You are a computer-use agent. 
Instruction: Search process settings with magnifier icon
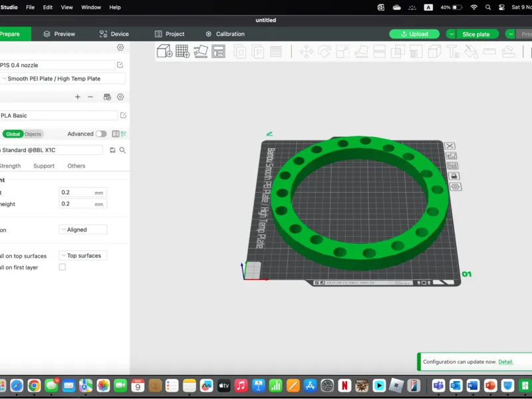click(x=122, y=150)
